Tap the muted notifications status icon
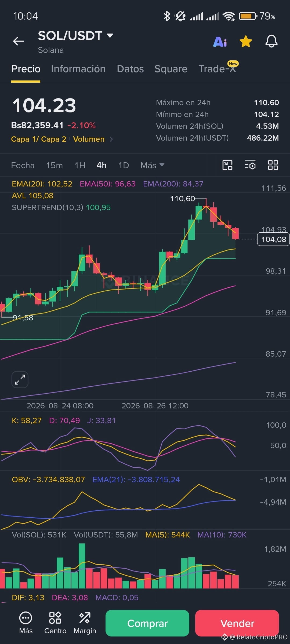This screenshot has height=644, width=290. (x=180, y=16)
